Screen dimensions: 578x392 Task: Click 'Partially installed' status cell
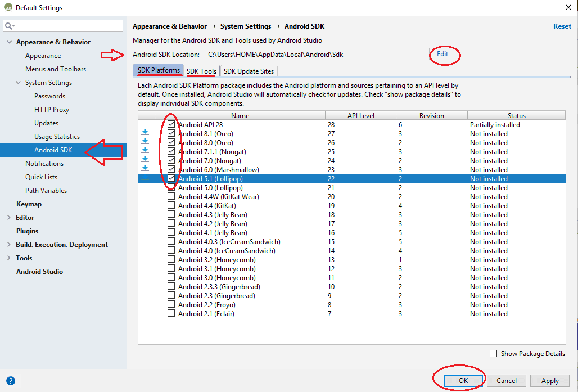click(495, 125)
